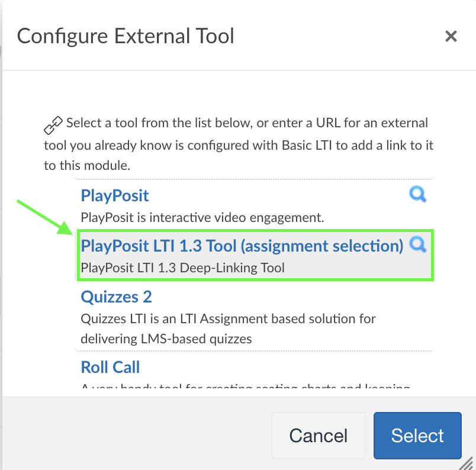
Task: Click the Configure External Tool title
Action: tap(126, 36)
